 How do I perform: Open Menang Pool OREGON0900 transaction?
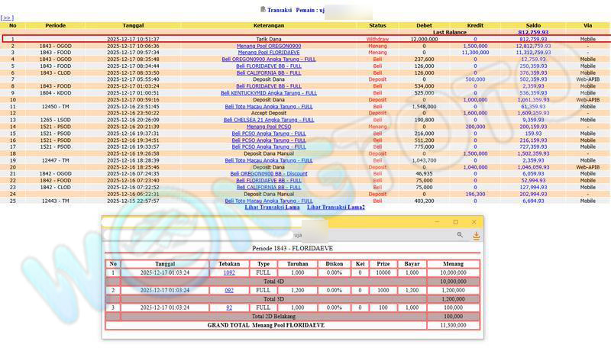[x=268, y=46]
